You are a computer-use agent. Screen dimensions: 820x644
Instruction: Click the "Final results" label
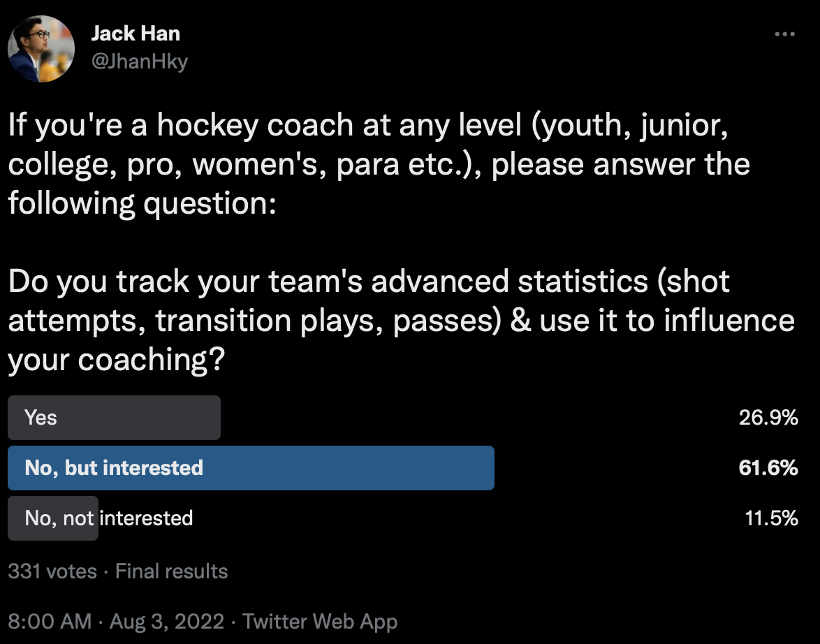[171, 571]
